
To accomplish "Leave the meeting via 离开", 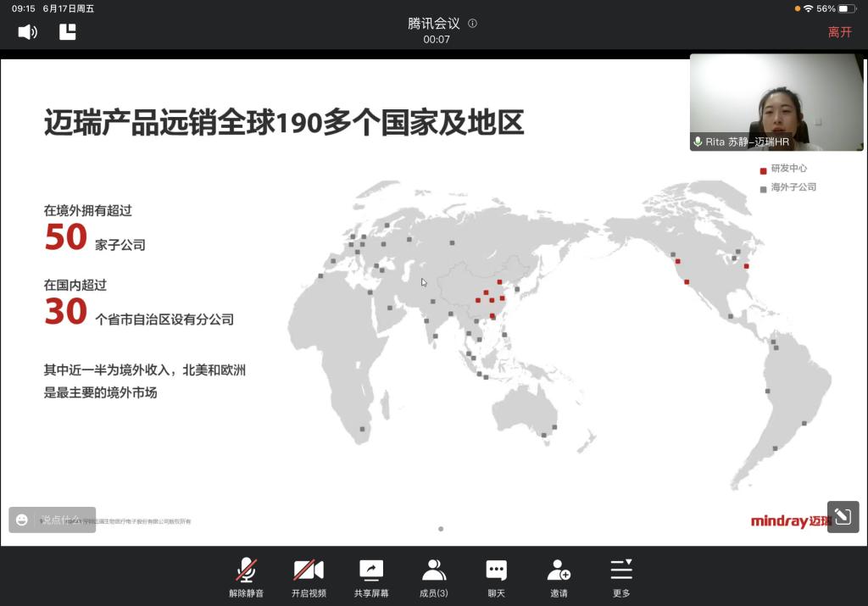I will pos(839,32).
